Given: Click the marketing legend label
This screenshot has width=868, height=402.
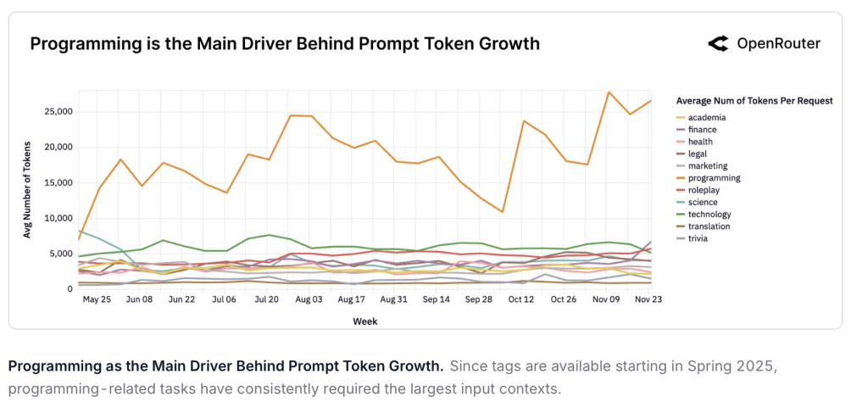Looking at the screenshot, I should pyautogui.click(x=707, y=166).
